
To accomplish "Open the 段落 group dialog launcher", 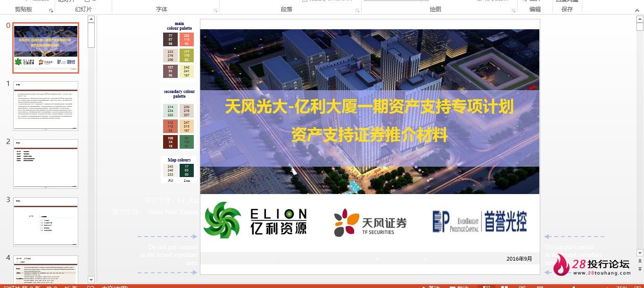I will [358, 10].
